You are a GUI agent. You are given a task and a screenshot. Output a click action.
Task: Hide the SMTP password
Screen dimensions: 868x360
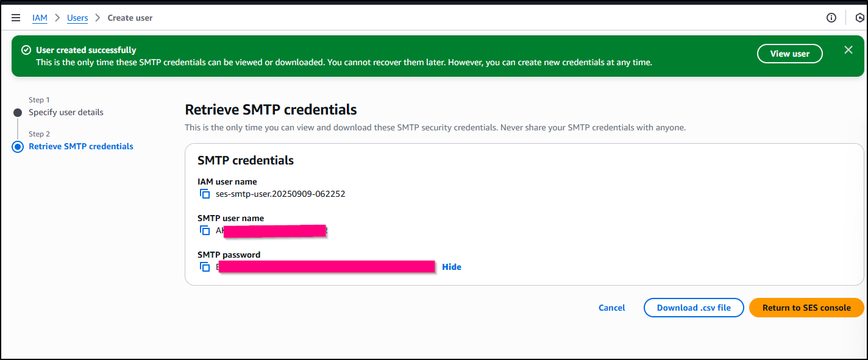[452, 267]
